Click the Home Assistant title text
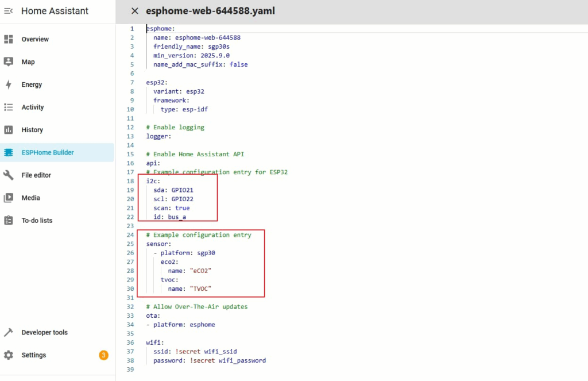This screenshot has height=381, width=588. (55, 11)
